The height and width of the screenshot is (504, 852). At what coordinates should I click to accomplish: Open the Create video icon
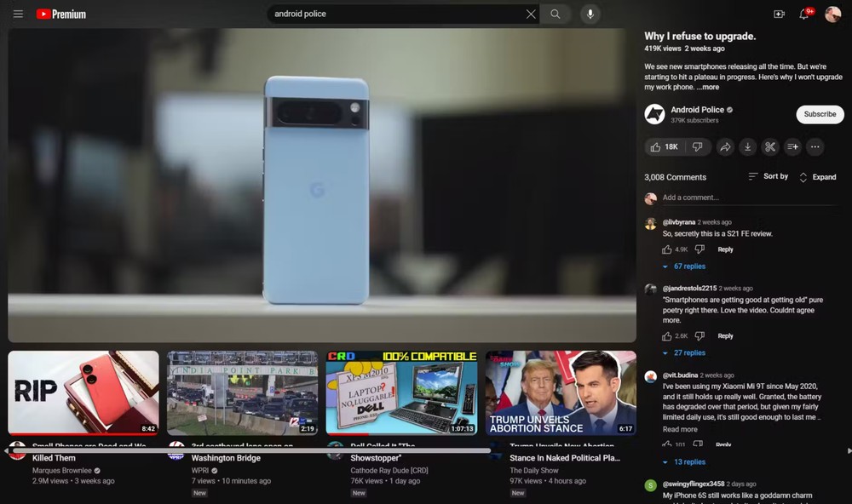pyautogui.click(x=780, y=14)
